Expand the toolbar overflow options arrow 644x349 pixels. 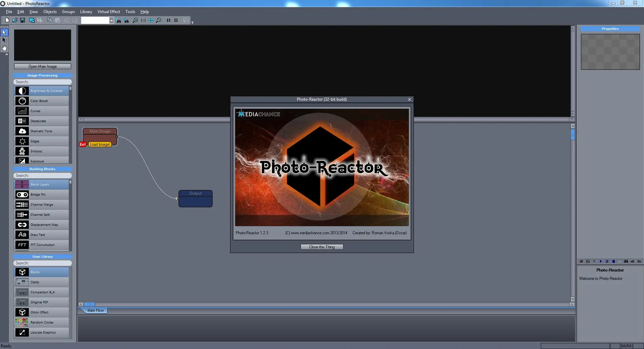[x=192, y=22]
